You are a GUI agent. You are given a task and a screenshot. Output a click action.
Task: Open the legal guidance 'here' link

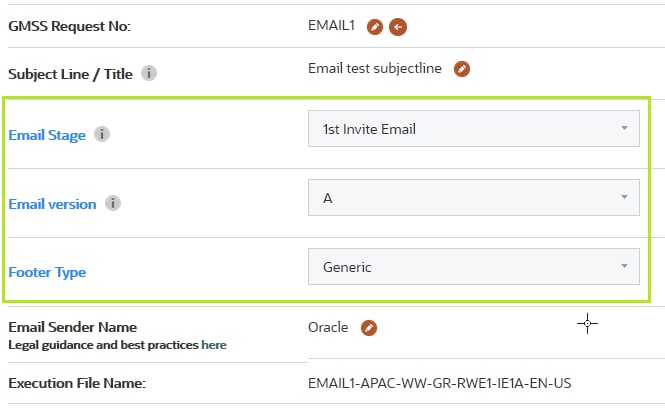click(x=214, y=345)
